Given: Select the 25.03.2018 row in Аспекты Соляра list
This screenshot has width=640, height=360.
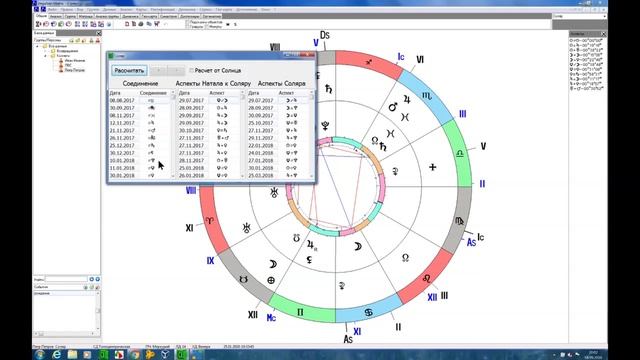Looking at the screenshot, I should [x=278, y=176].
